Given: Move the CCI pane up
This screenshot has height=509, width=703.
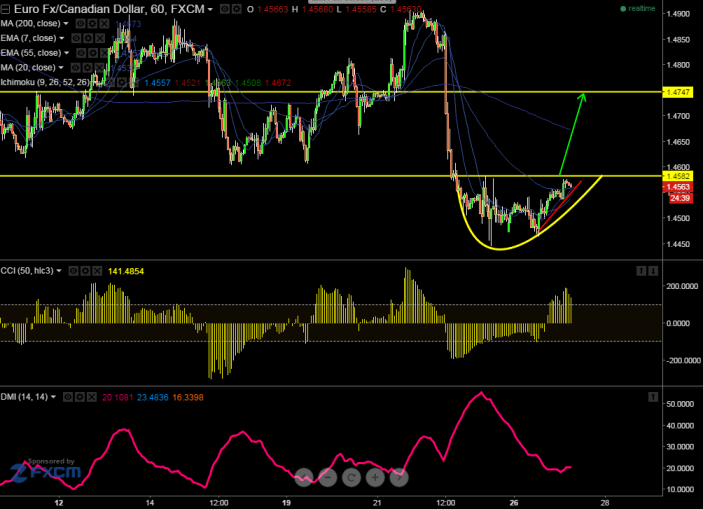Looking at the screenshot, I should coord(642,271).
